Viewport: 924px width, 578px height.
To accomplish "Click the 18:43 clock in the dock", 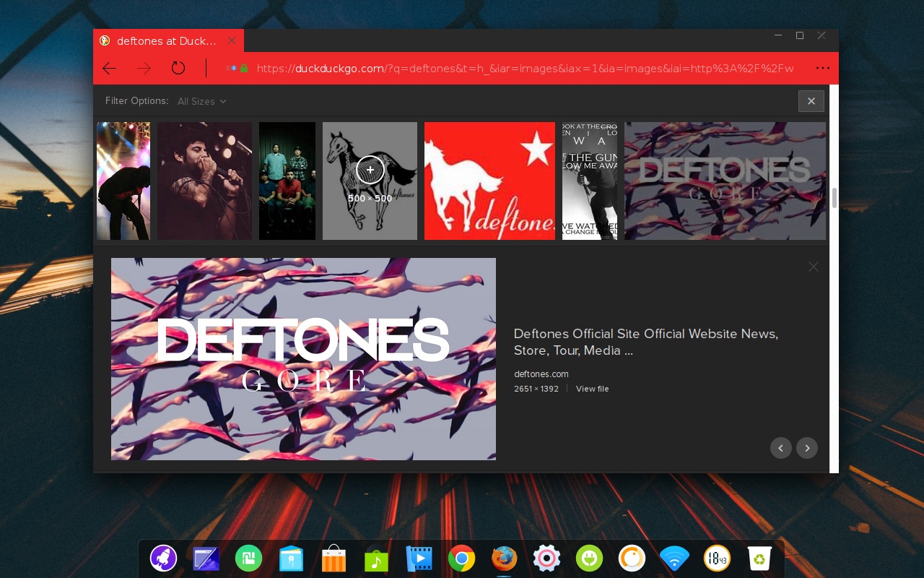I will [x=718, y=558].
